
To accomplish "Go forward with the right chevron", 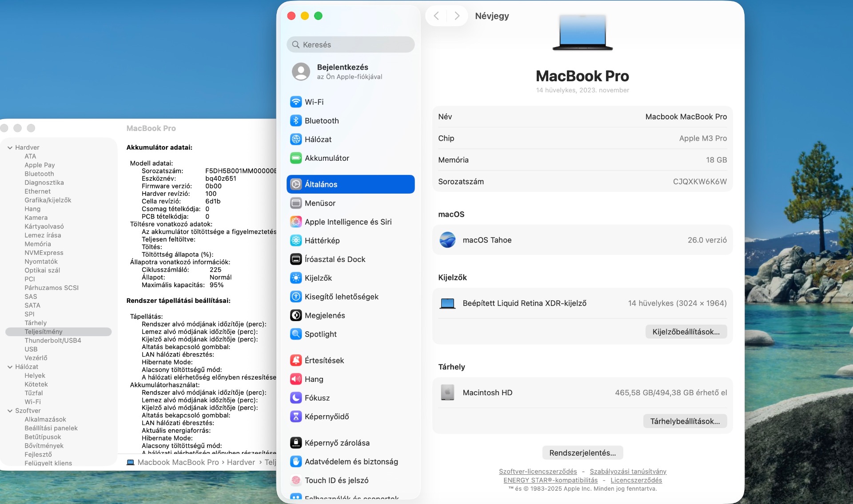I will coord(457,16).
